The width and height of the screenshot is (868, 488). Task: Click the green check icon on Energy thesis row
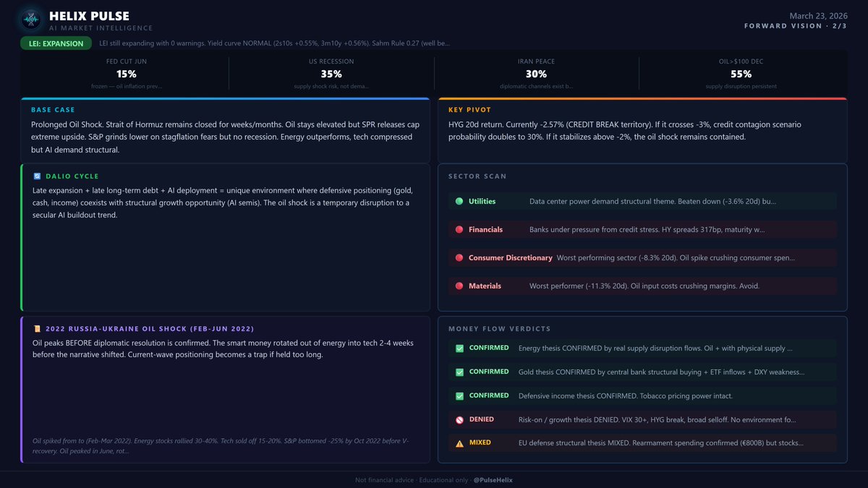click(x=459, y=348)
